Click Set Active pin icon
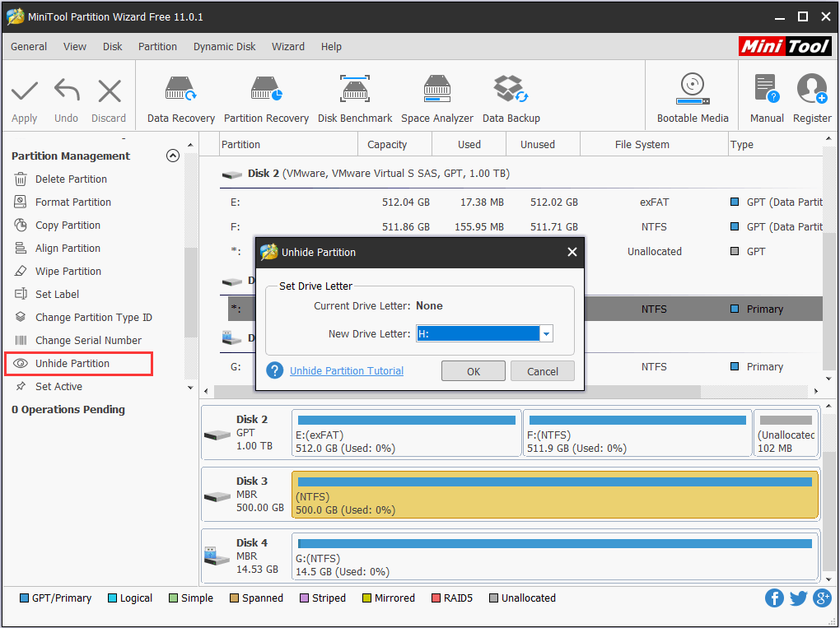The width and height of the screenshot is (840, 628). [21, 386]
